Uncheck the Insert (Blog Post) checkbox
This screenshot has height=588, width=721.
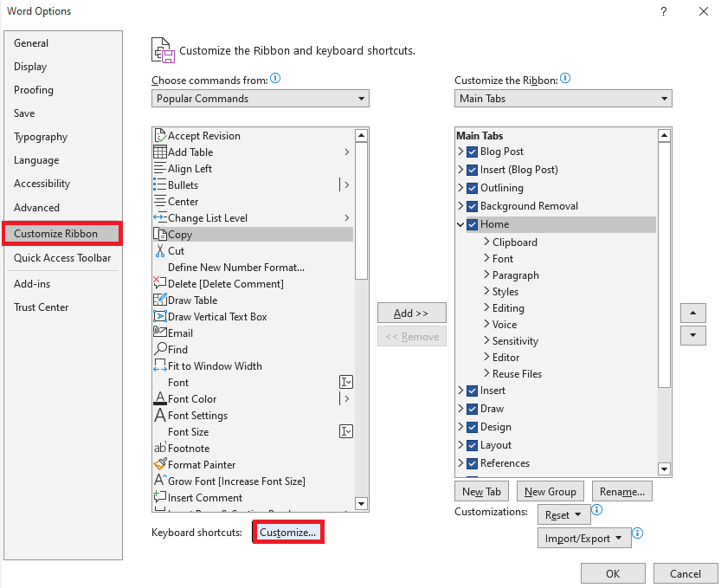(472, 170)
